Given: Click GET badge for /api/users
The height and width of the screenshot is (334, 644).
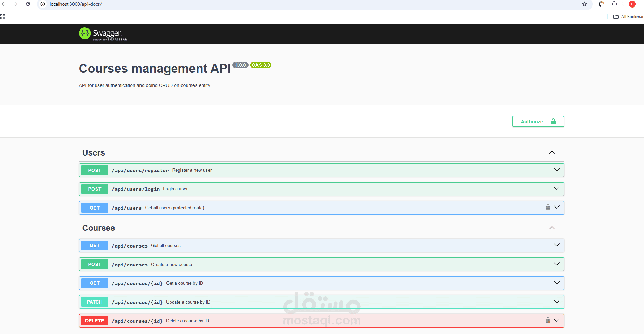Looking at the screenshot, I should 95,208.
